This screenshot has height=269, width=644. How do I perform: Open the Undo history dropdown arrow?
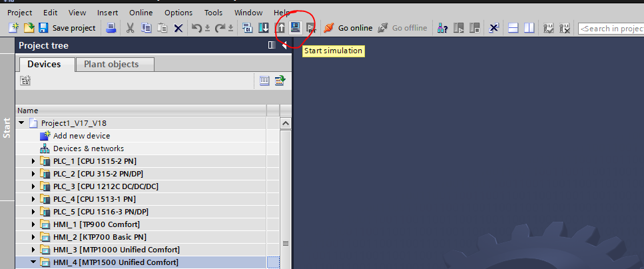coord(207,28)
